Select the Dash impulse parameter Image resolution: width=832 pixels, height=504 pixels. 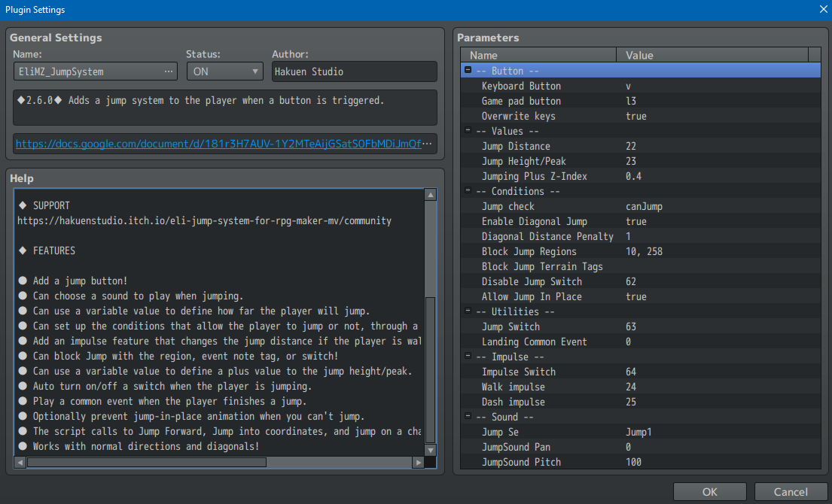(x=641, y=402)
